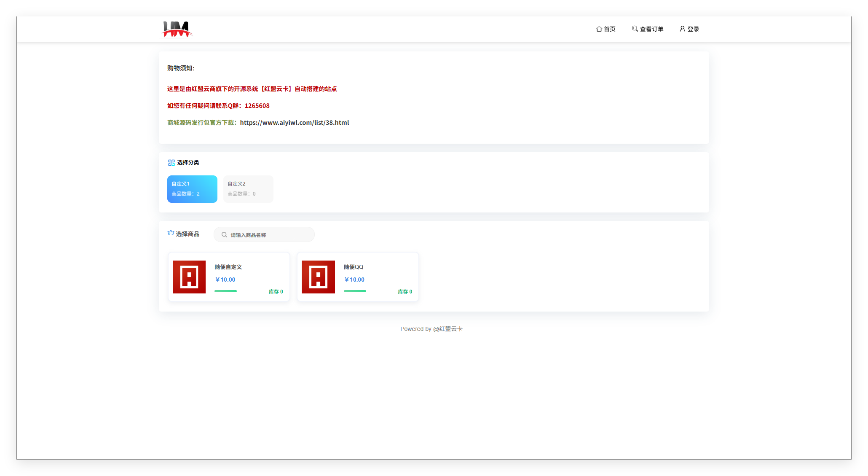The height and width of the screenshot is (476, 868).
Task: Click the crown icon near 选择商品
Action: 171,233
